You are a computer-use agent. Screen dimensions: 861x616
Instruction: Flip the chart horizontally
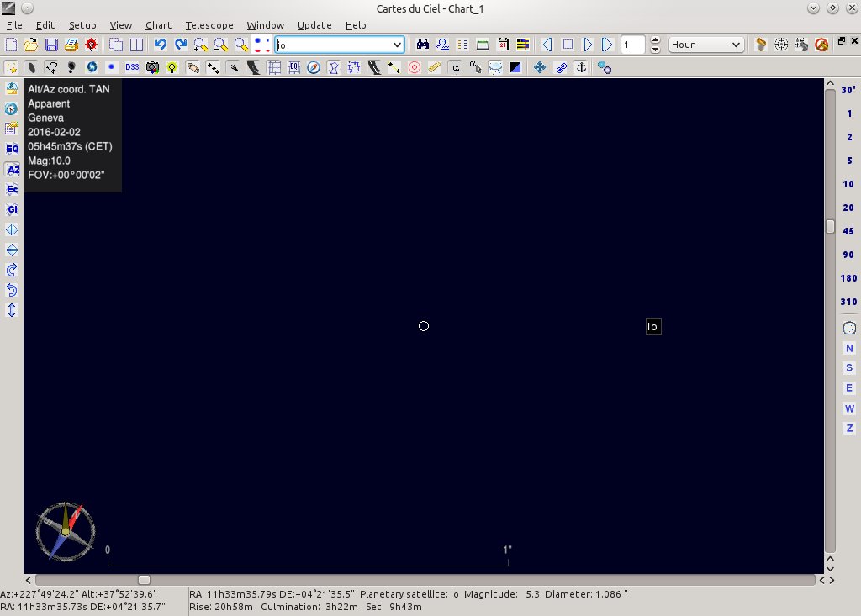click(x=12, y=229)
